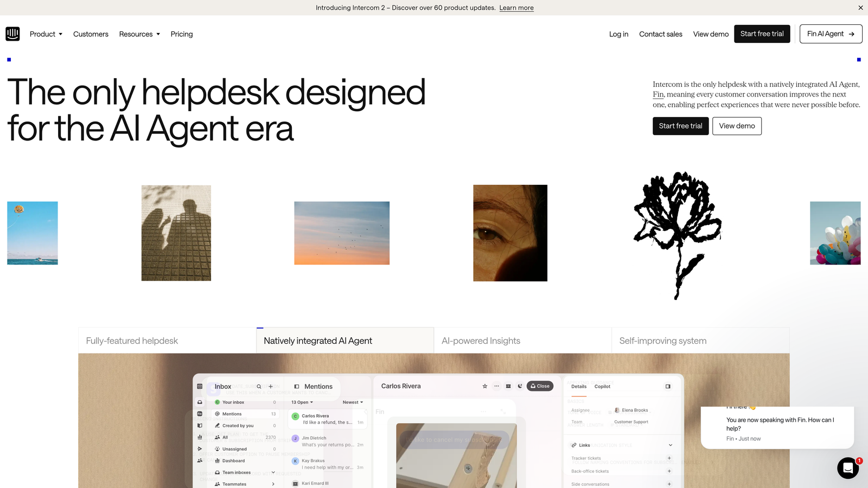Click the top workspace icon in the left rail
Screen dimensions: 868x488
(x=200, y=387)
